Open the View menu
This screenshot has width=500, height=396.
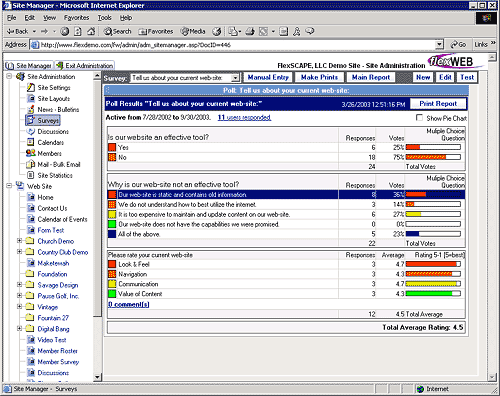(50, 18)
